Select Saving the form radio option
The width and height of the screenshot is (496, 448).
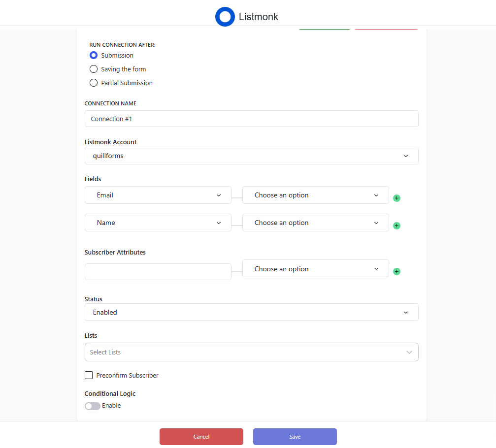[93, 69]
